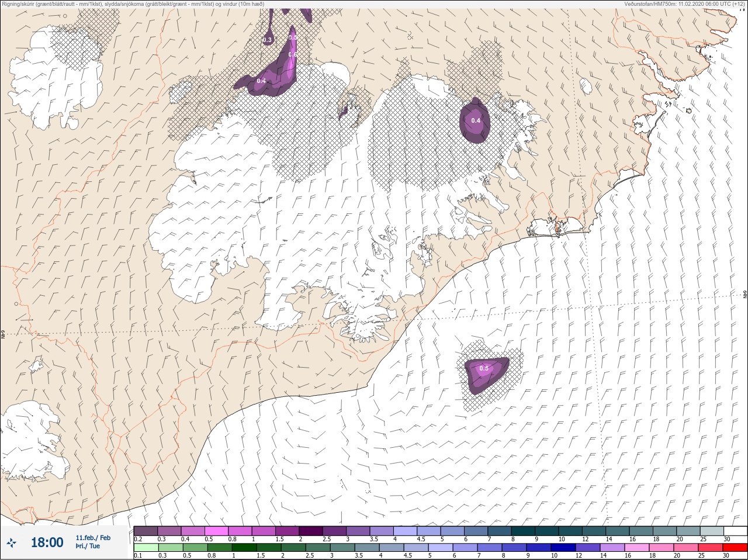The image size is (748, 560).
Task: Pick upper legend swatch starting at 0.2
Action: pyautogui.click(x=146, y=531)
